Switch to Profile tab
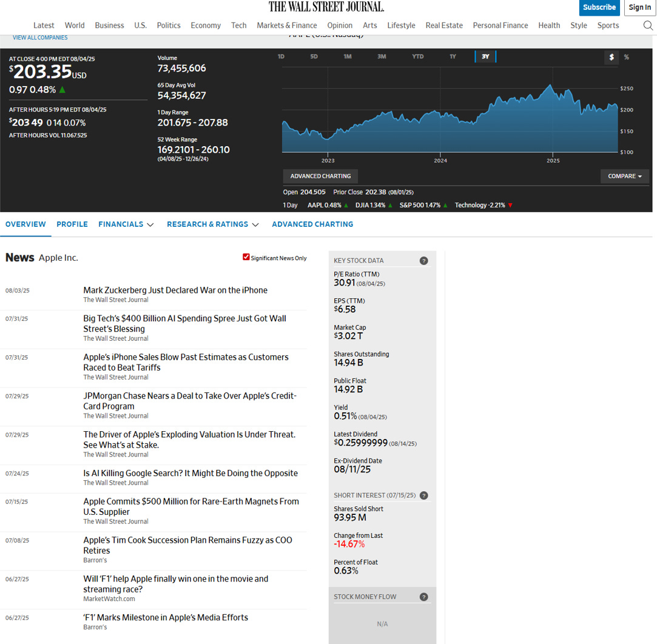The height and width of the screenshot is (644, 657). coord(72,224)
